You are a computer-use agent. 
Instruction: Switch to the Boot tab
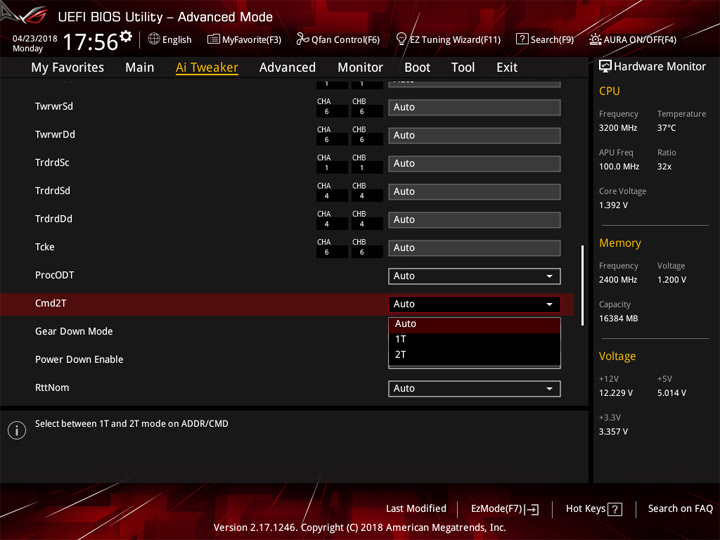(x=417, y=68)
